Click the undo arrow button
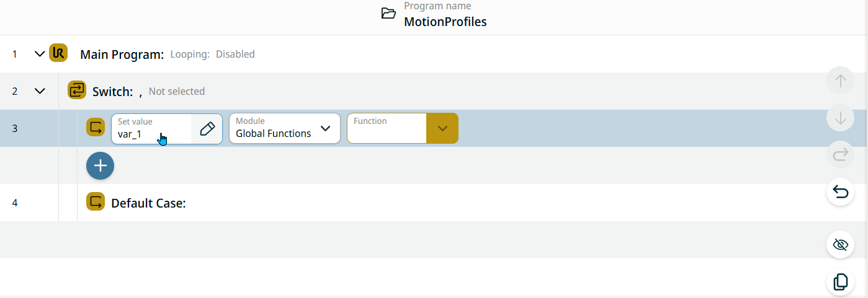Image resolution: width=868 pixels, height=298 pixels. click(840, 192)
